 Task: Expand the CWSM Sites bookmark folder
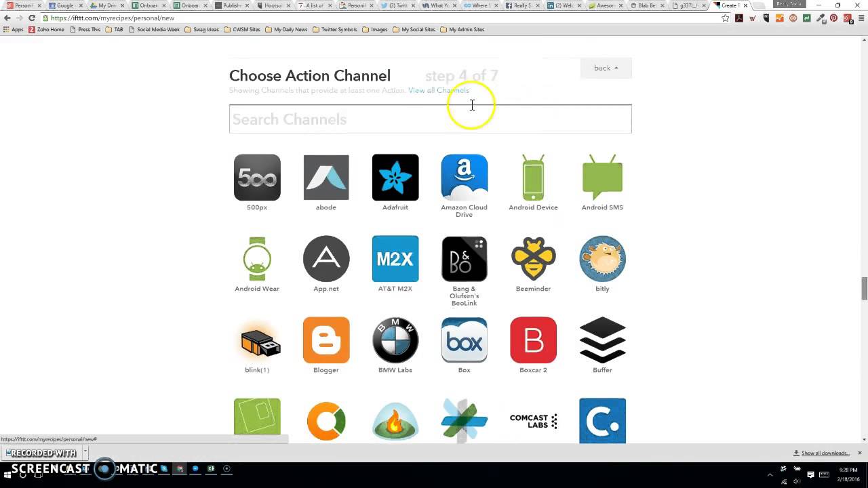(242, 30)
